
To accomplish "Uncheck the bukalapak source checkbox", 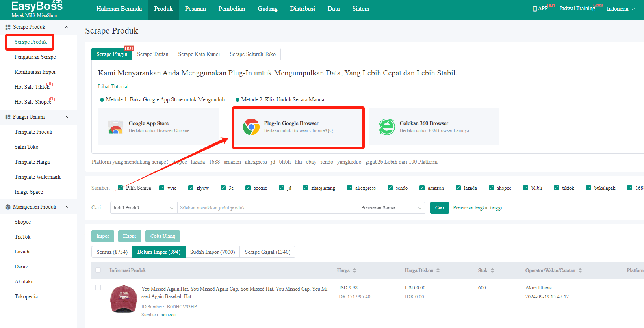I will 588,188.
